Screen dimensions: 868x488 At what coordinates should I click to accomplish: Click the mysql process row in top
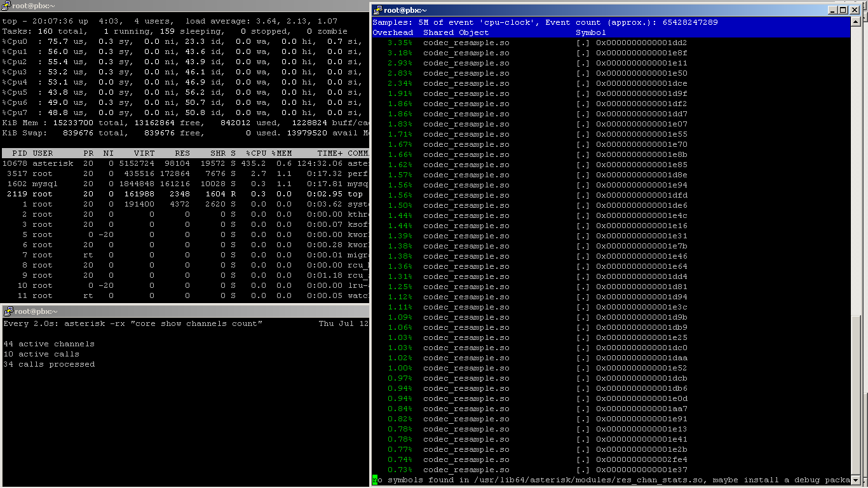coord(184,184)
